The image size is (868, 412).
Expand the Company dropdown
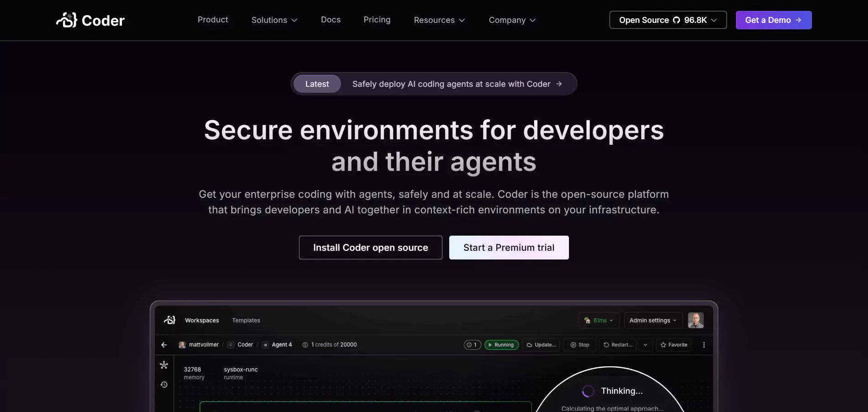point(512,20)
